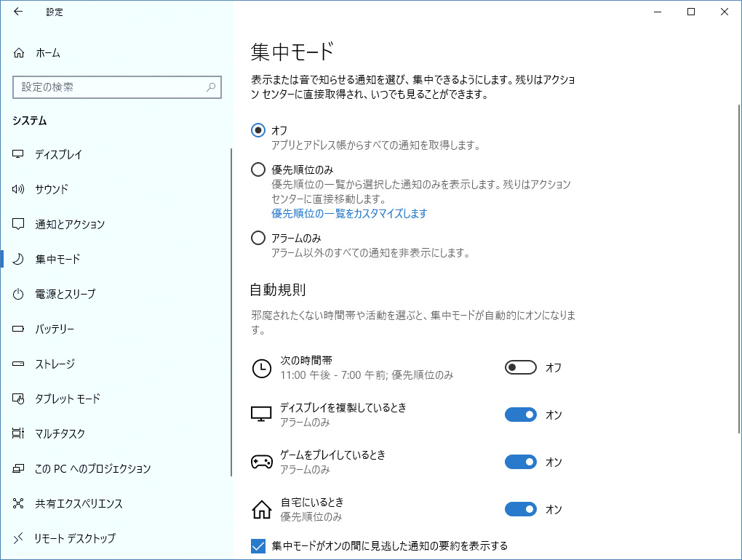The image size is (742, 560).
Task: Go to 通知とアクション settings page
Action: 70,225
